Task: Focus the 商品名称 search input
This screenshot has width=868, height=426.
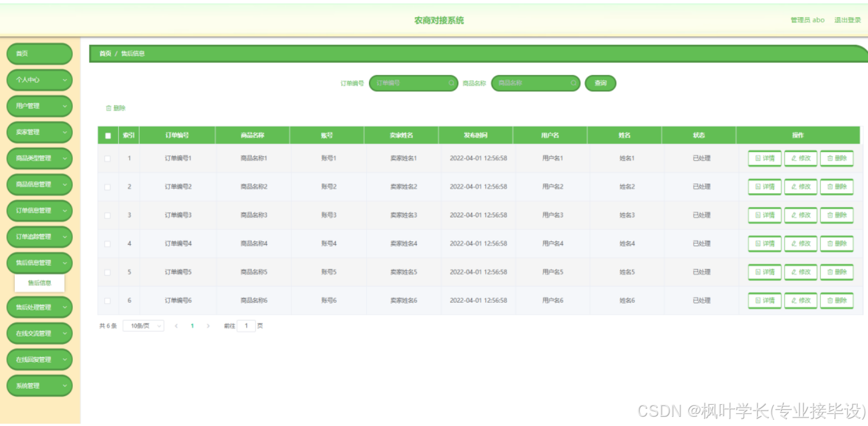Action: (536, 83)
